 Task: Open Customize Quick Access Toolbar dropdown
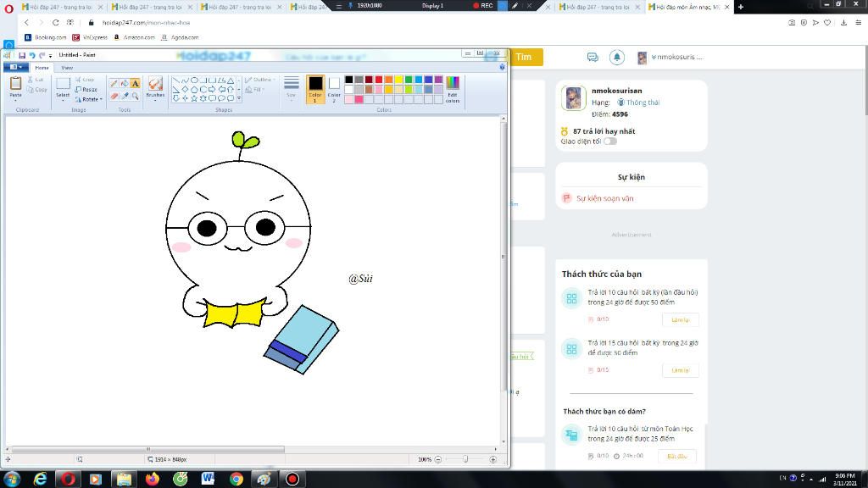coord(50,55)
